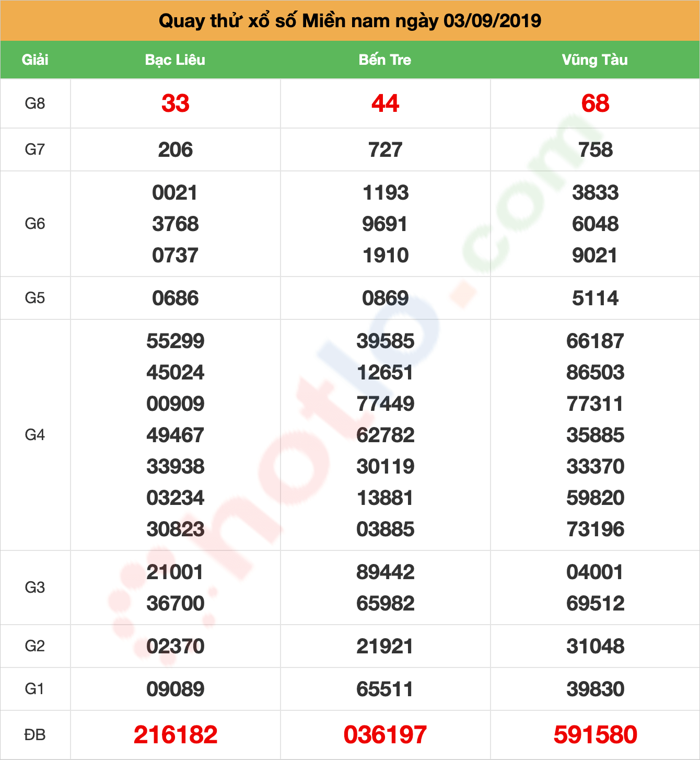
Task: Click the G5 row label
Action: click(x=35, y=298)
